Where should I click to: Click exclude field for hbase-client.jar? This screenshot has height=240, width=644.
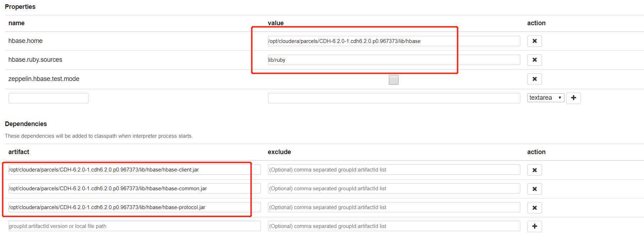point(393,170)
